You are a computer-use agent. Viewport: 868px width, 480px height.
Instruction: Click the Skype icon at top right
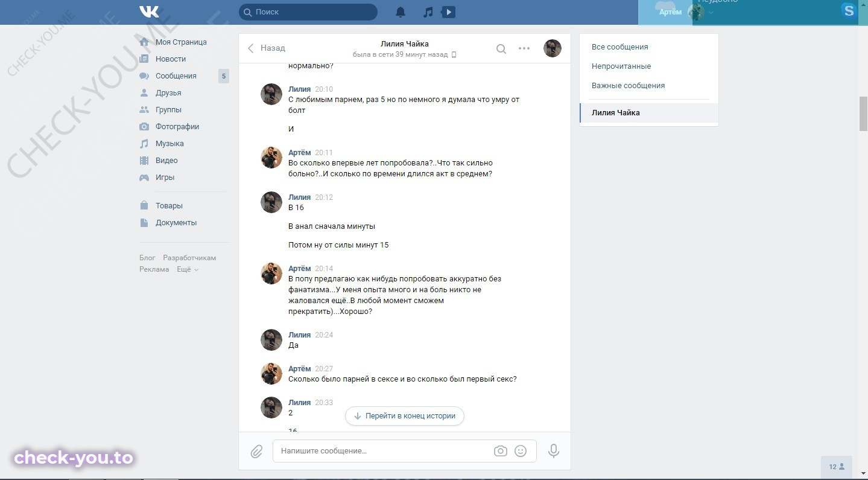pos(849,10)
